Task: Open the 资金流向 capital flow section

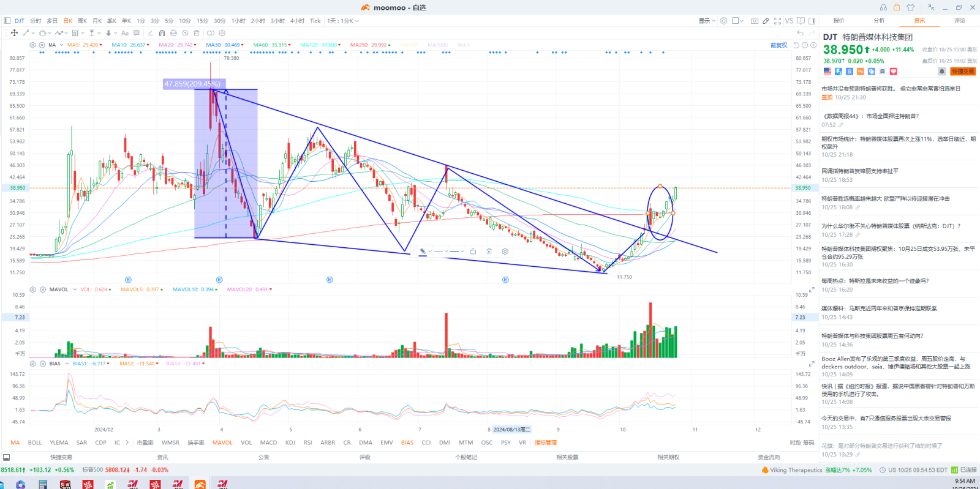Action: point(769,457)
